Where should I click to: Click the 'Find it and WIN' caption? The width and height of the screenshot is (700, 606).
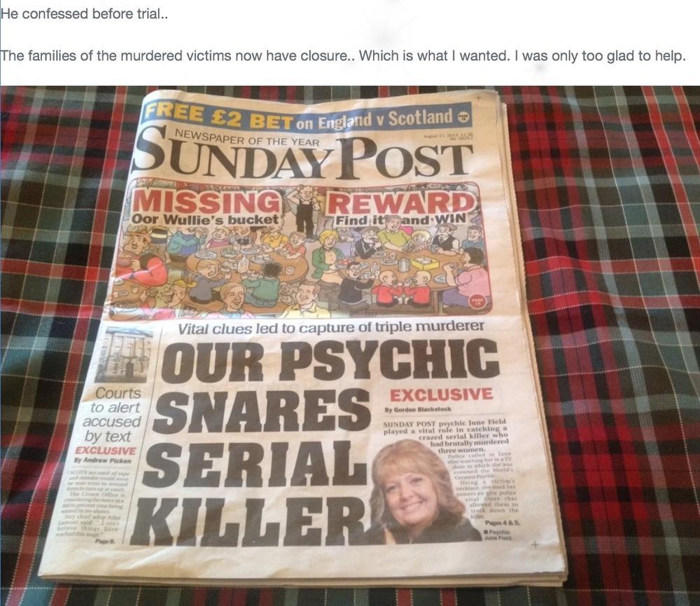tap(400, 220)
